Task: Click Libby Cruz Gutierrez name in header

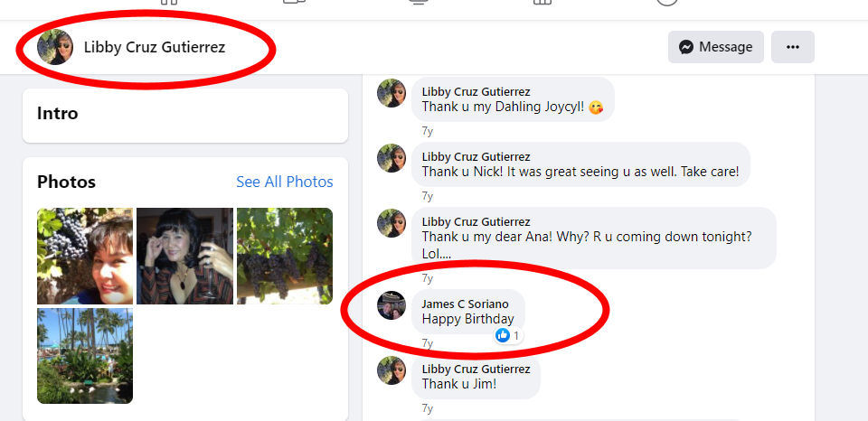Action: 155,47
